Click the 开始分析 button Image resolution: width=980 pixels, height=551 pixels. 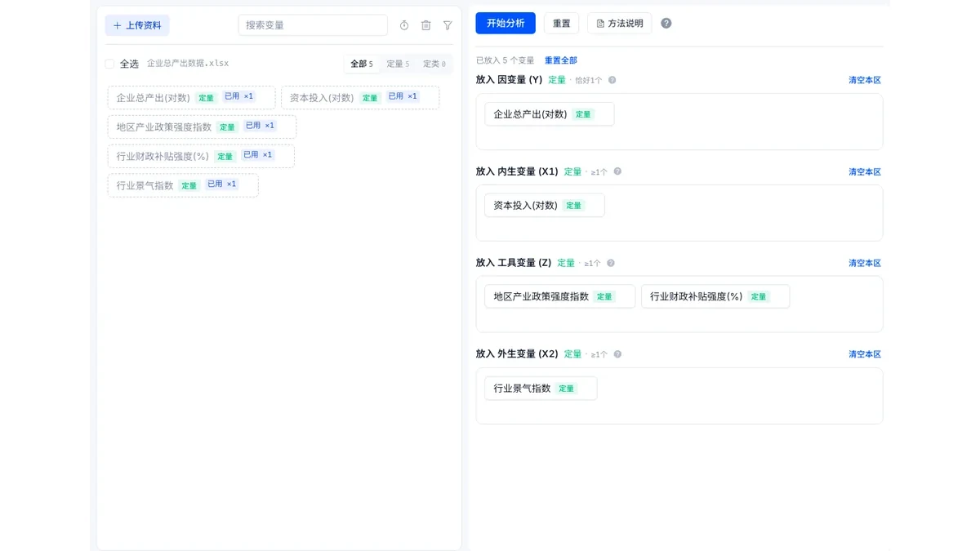[x=506, y=23]
